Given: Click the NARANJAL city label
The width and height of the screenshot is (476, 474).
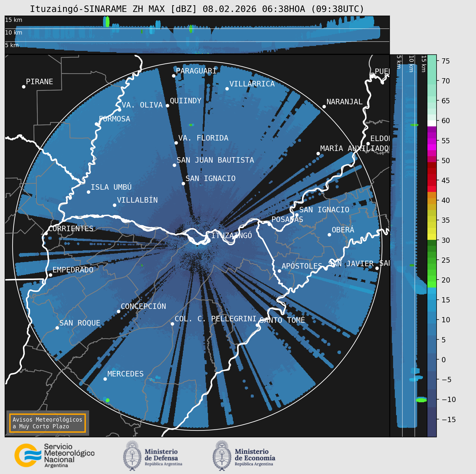Looking at the screenshot, I should 344,102.
